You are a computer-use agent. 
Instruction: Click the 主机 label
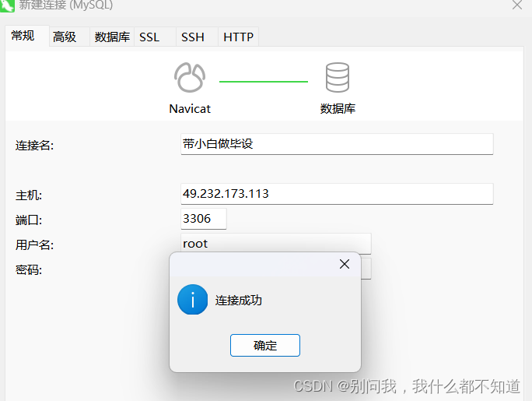pos(29,195)
